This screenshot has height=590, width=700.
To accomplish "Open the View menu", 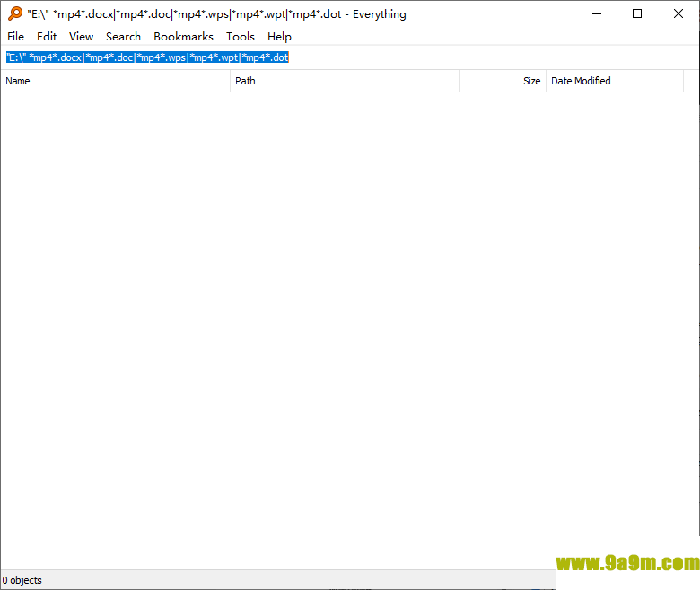I will pyautogui.click(x=81, y=37).
